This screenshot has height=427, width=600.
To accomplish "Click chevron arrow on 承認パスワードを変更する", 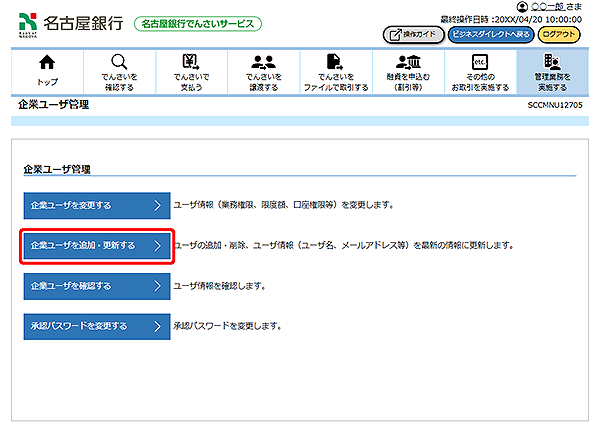I will 158,326.
